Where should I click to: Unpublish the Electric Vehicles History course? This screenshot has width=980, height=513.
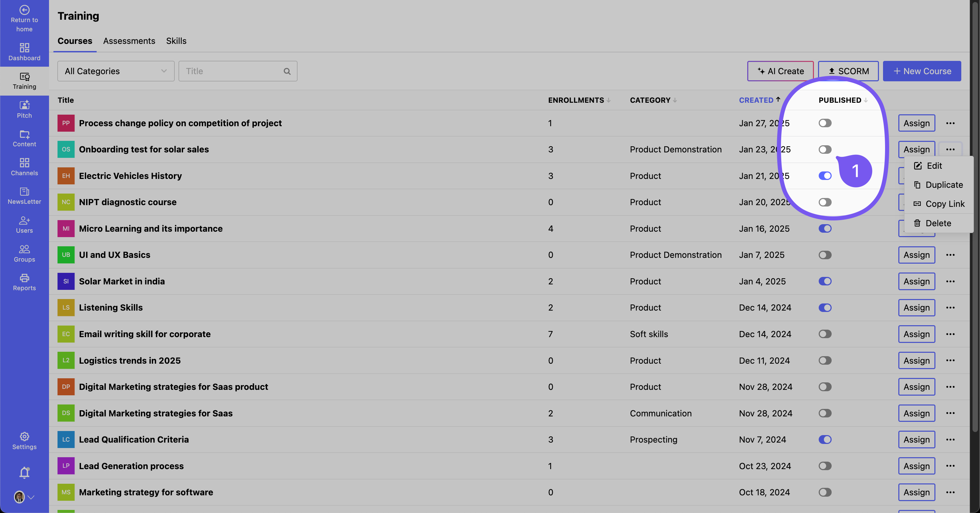(x=825, y=176)
